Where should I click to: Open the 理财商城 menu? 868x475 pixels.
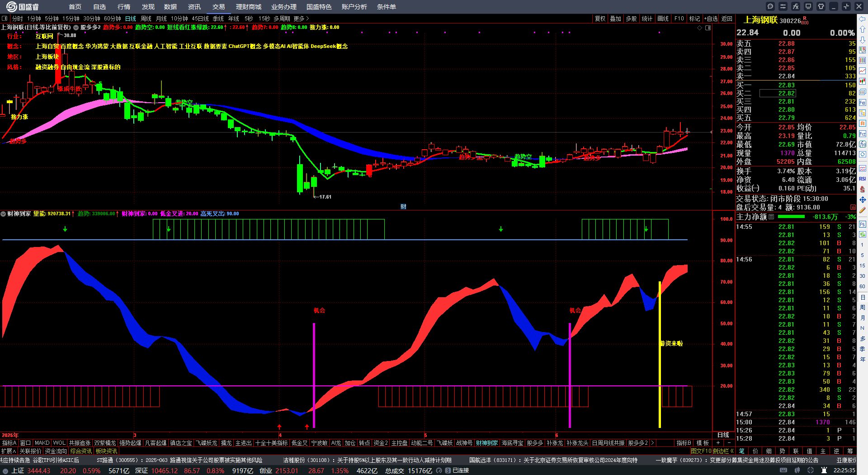coord(249,7)
